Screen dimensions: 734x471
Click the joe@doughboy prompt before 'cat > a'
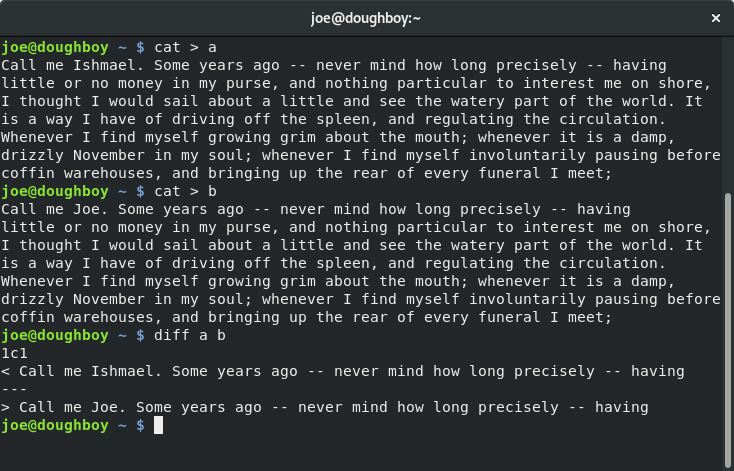pyautogui.click(x=55, y=47)
